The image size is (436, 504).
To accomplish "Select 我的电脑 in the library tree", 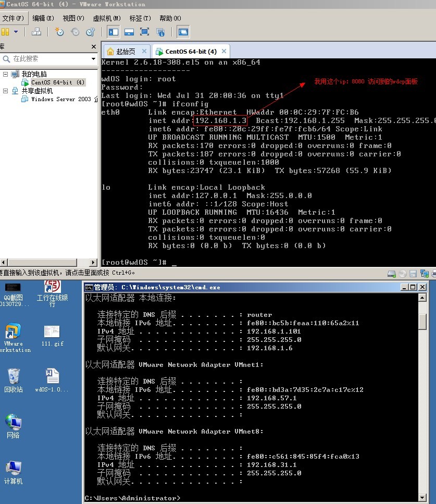I will tap(34, 74).
